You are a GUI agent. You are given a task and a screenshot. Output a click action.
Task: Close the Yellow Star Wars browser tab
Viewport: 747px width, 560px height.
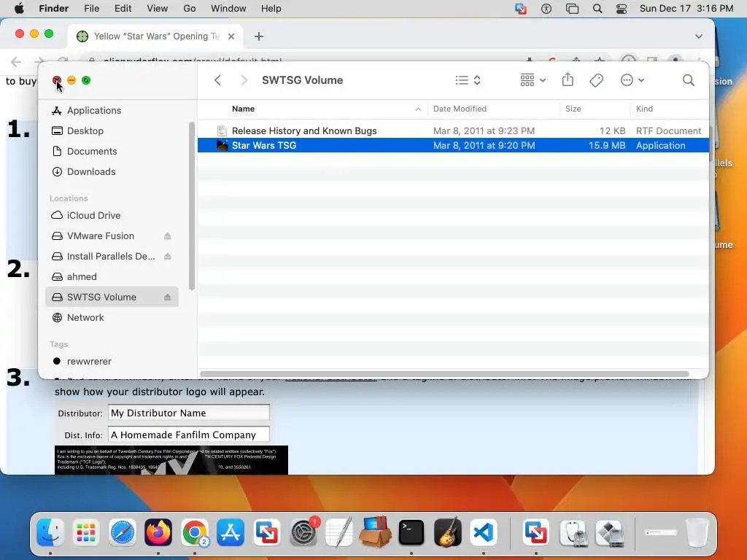(x=231, y=36)
